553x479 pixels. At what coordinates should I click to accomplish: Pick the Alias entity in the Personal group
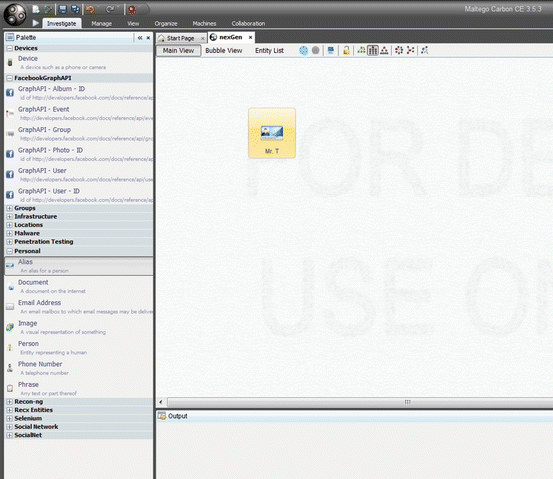point(79,266)
